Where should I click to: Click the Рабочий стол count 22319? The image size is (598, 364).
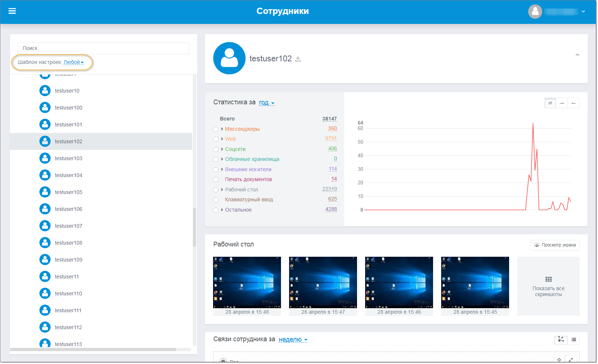pyautogui.click(x=329, y=189)
